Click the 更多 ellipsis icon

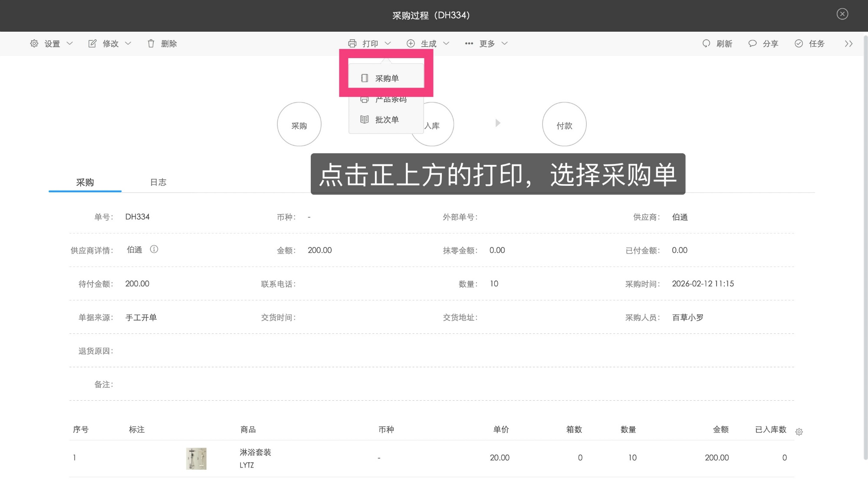(x=469, y=43)
